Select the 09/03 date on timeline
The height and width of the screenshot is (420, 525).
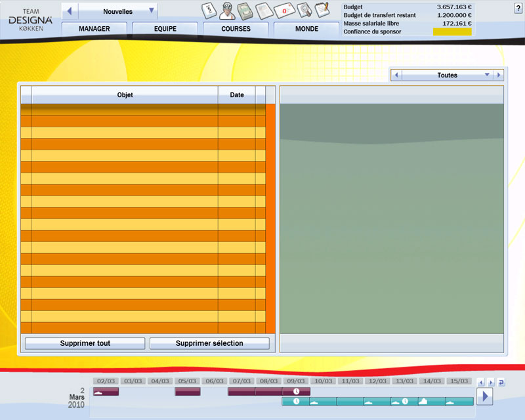(x=296, y=381)
